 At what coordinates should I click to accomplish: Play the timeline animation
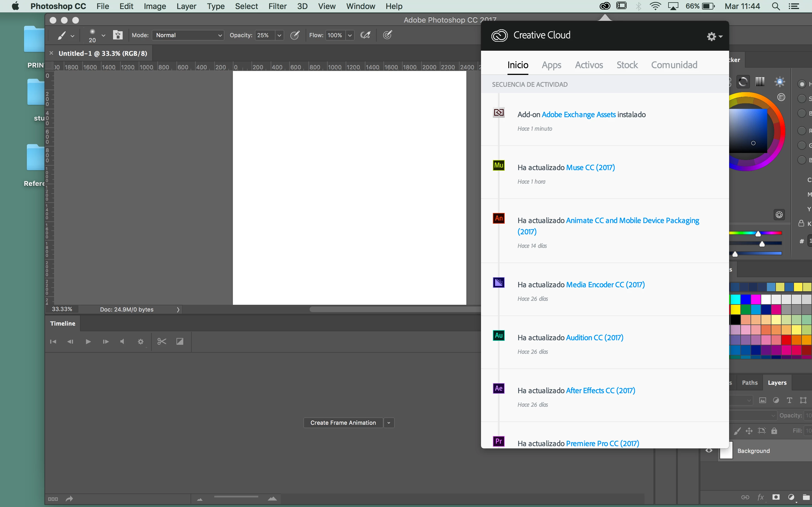tap(88, 341)
